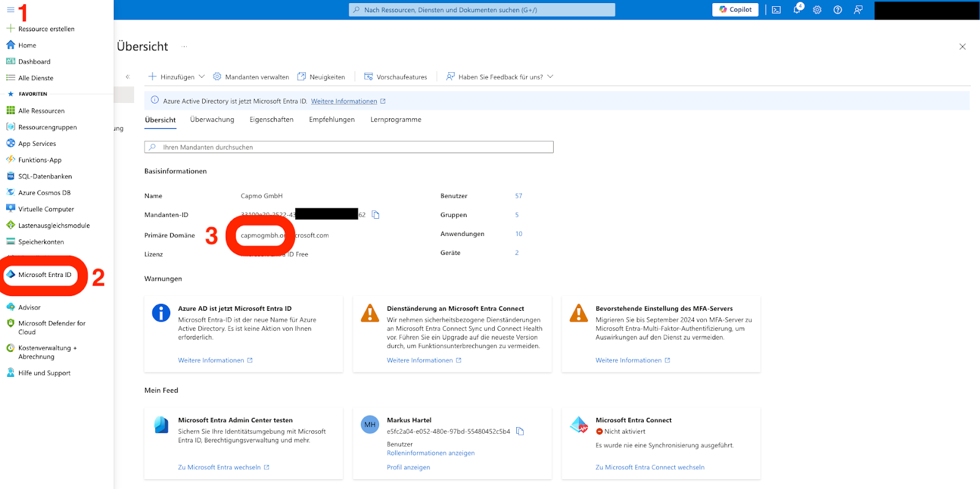This screenshot has width=980, height=489.
Task: Click Rolleninformationen anzeigen
Action: tap(431, 453)
